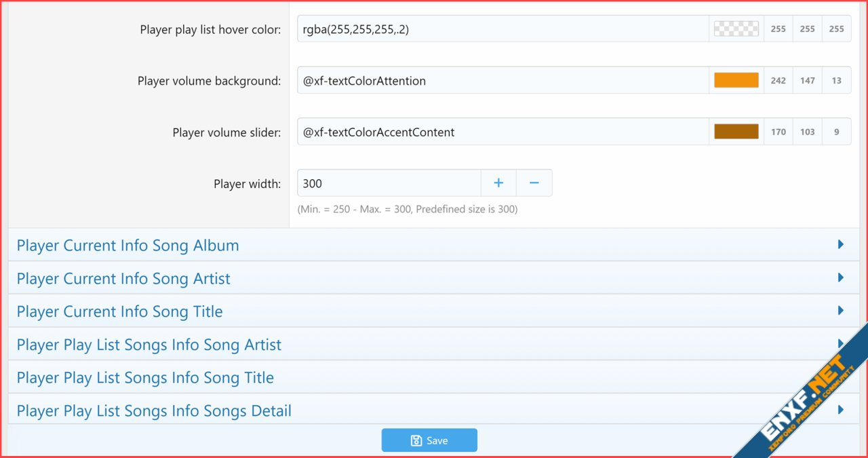Expand Player Current Info Song Title section

pyautogui.click(x=433, y=311)
